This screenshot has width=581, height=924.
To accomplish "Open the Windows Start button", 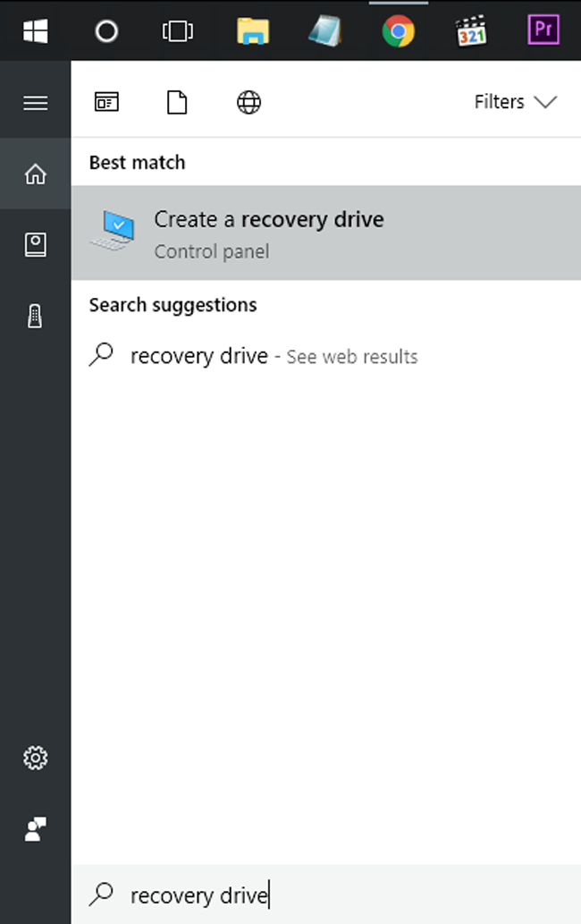I will pyautogui.click(x=35, y=31).
